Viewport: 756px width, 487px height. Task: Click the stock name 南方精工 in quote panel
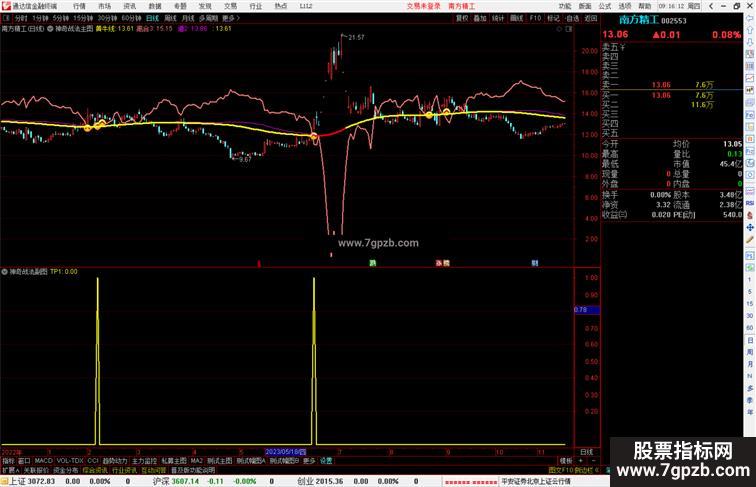(x=639, y=20)
